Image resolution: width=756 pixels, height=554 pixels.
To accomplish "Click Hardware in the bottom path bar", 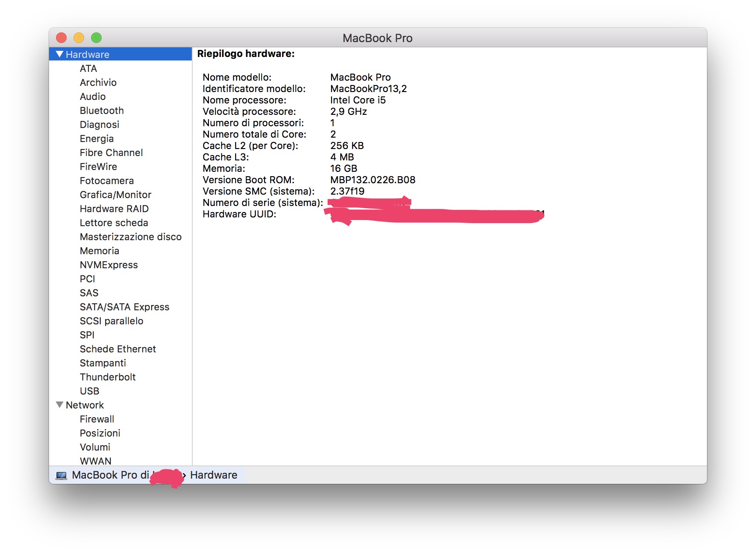I will pos(214,475).
